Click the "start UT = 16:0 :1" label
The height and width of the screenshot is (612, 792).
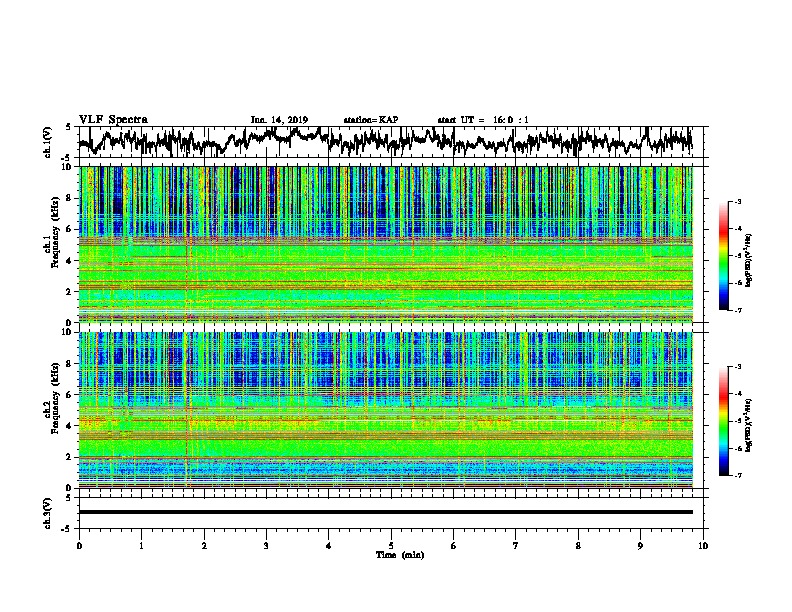[483, 120]
